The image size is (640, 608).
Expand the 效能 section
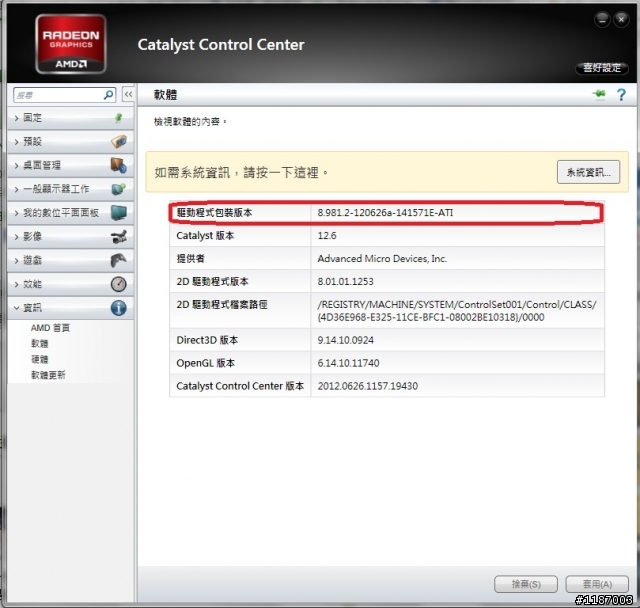point(70,284)
